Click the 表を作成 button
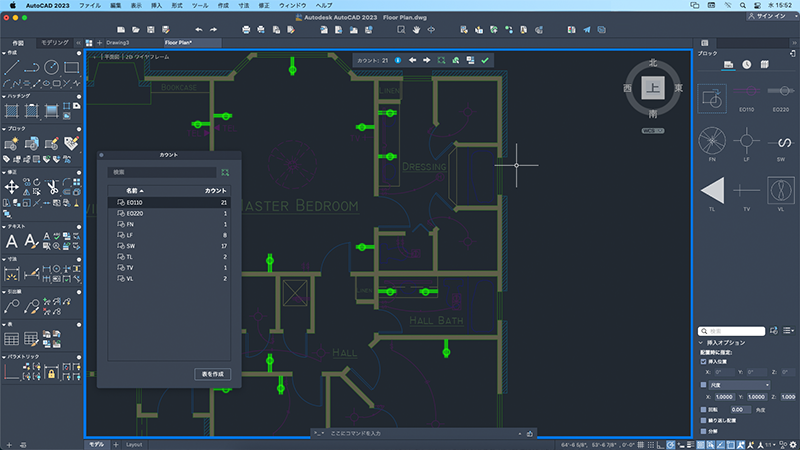This screenshot has height=450, width=800. (x=212, y=374)
